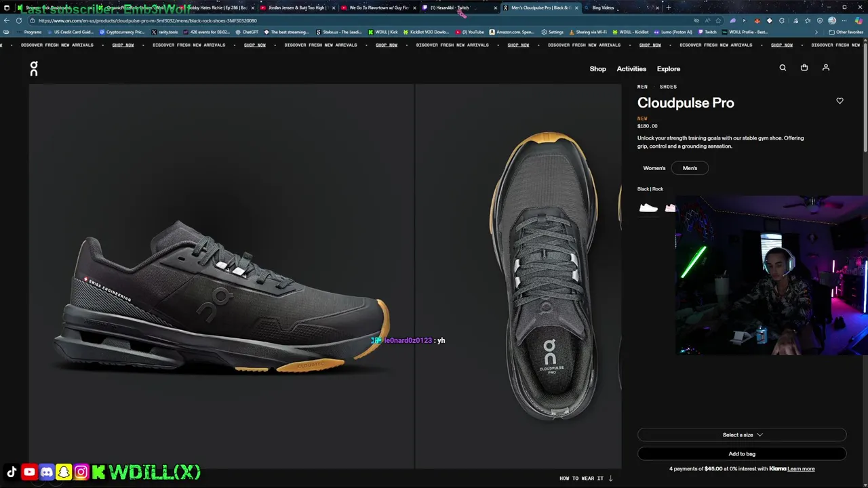Open WDILL Profile bookmark
868x488 pixels.
tap(745, 32)
